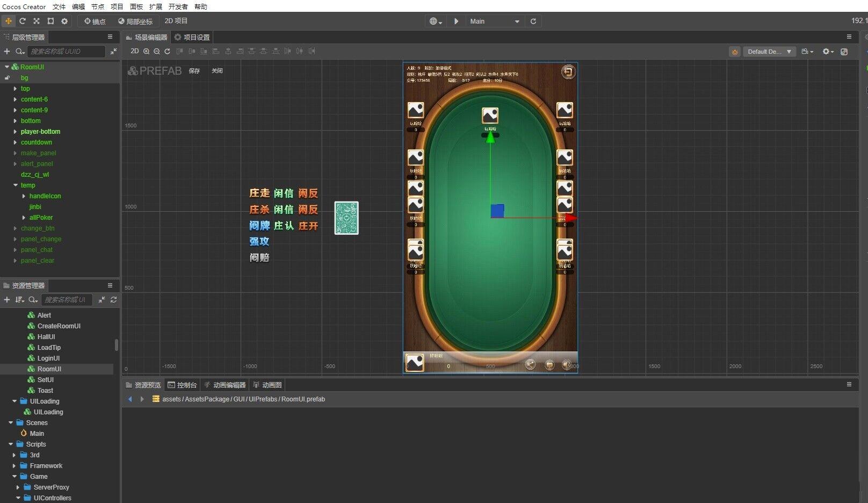Viewport: 868px width, 503px height.
Task: Select the Rotate transform tool
Action: point(23,21)
